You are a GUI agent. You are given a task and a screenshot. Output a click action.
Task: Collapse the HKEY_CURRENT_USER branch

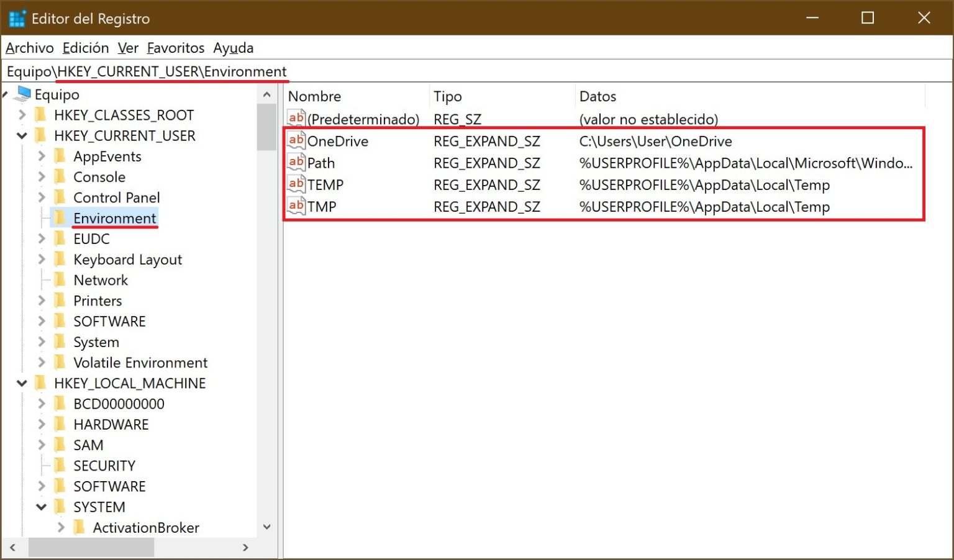22,135
